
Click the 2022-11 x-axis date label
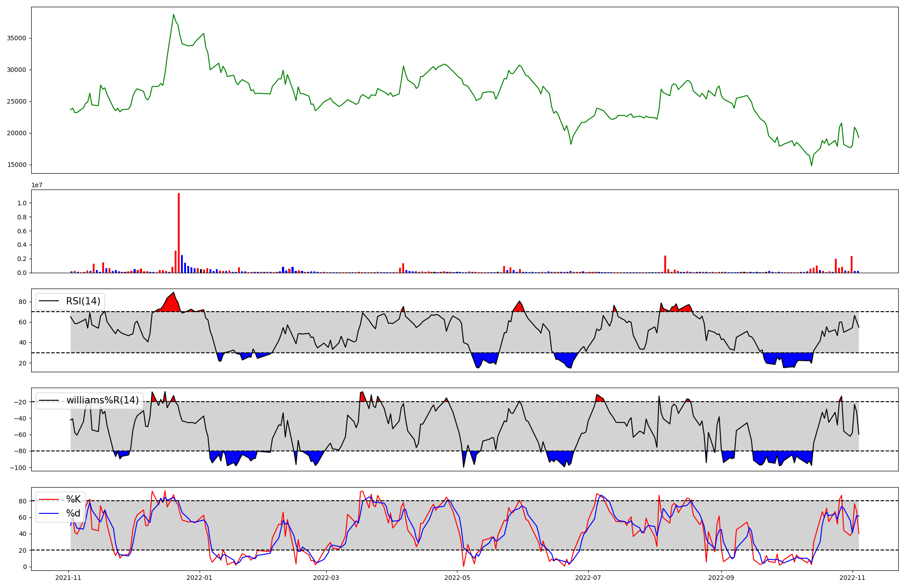tap(853, 578)
